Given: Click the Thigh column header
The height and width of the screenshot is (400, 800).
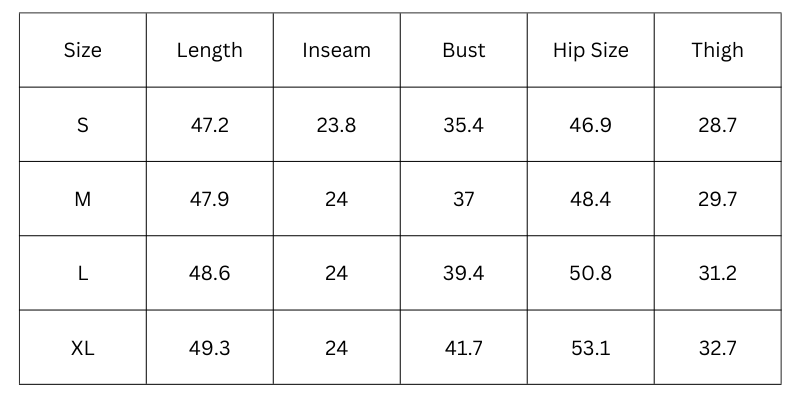Looking at the screenshot, I should [717, 50].
